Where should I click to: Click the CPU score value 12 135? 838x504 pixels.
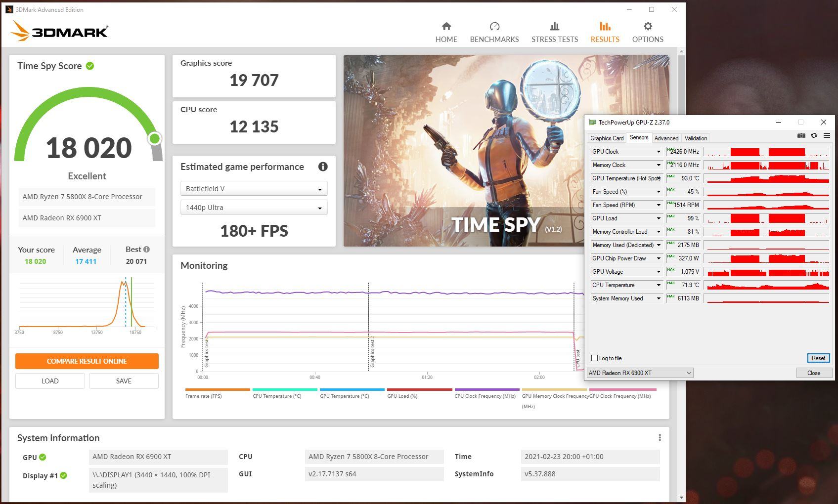254,126
